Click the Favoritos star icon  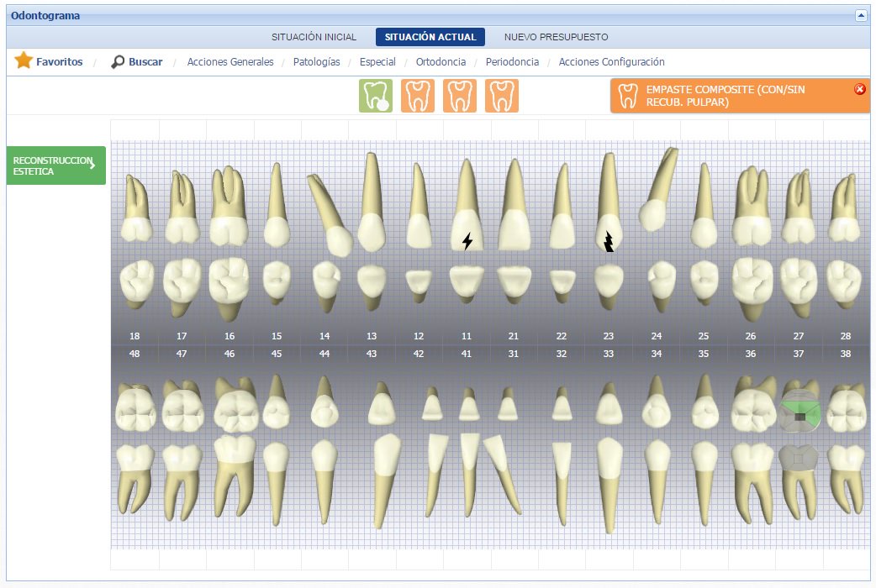coord(24,60)
